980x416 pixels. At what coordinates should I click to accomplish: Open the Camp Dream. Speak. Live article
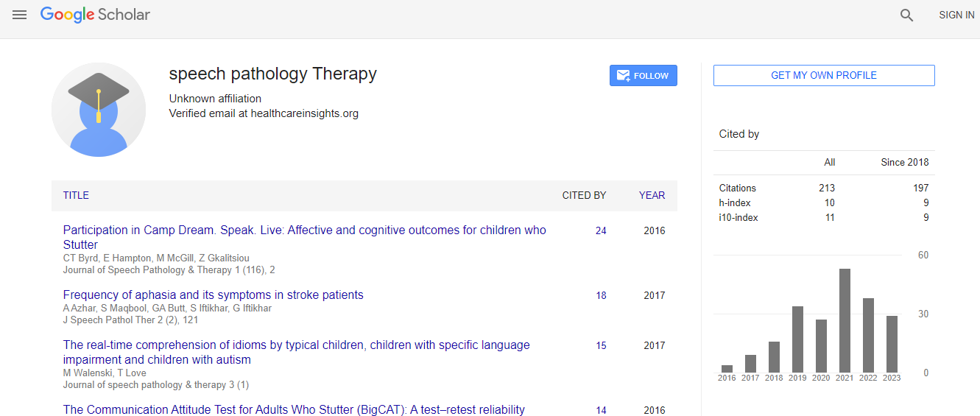304,230
